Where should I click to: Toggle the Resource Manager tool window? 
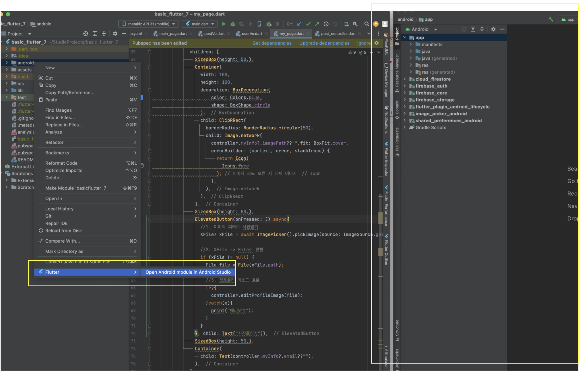coord(397,73)
